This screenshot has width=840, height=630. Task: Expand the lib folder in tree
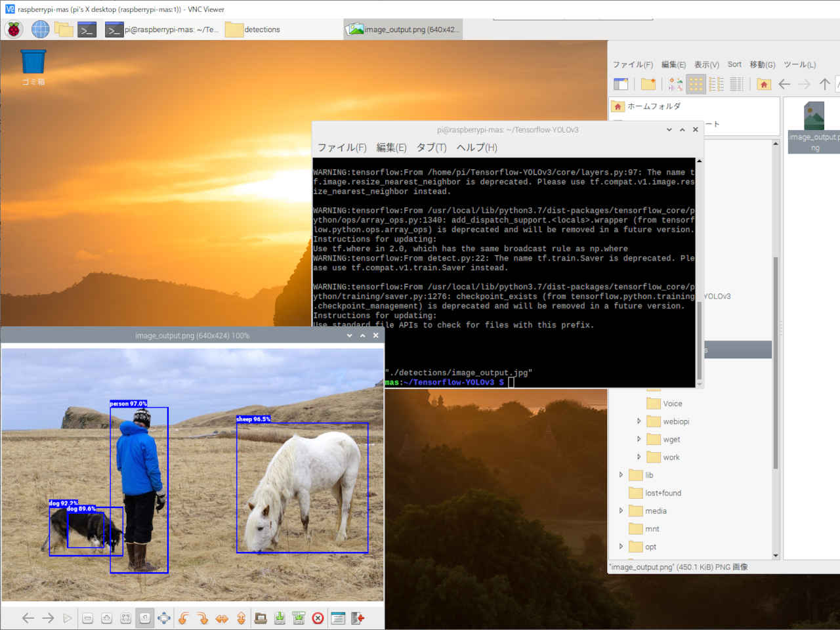621,474
